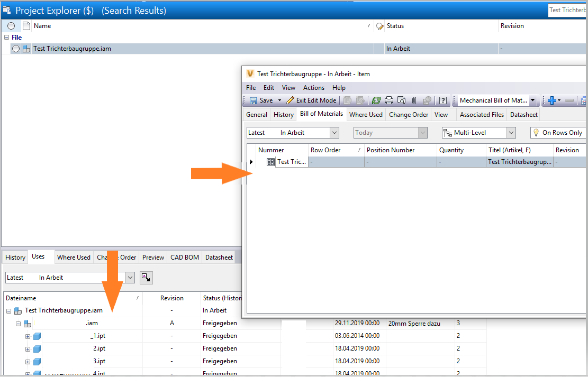Open Print Preview using its toolbar icon
This screenshot has width=588, height=377.
[x=401, y=100]
